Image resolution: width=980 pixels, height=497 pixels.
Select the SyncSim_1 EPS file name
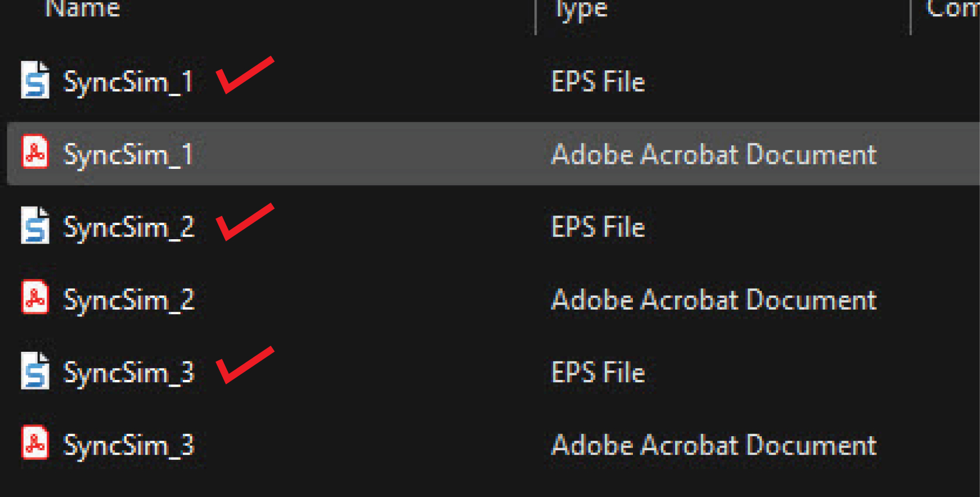click(128, 82)
